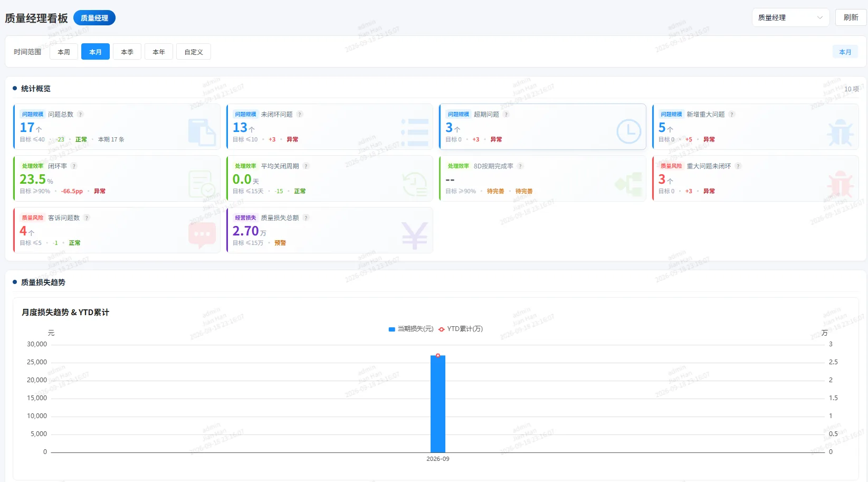Click the 刷新 button

851,17
